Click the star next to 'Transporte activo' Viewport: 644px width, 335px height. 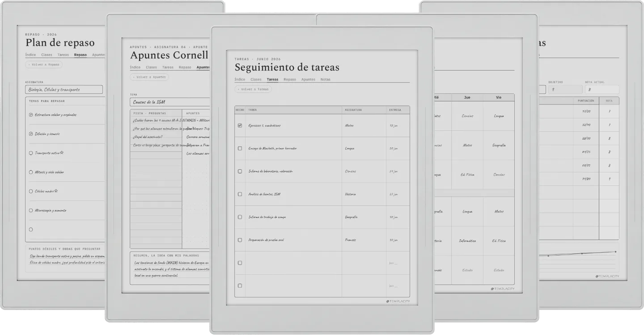[62, 153]
